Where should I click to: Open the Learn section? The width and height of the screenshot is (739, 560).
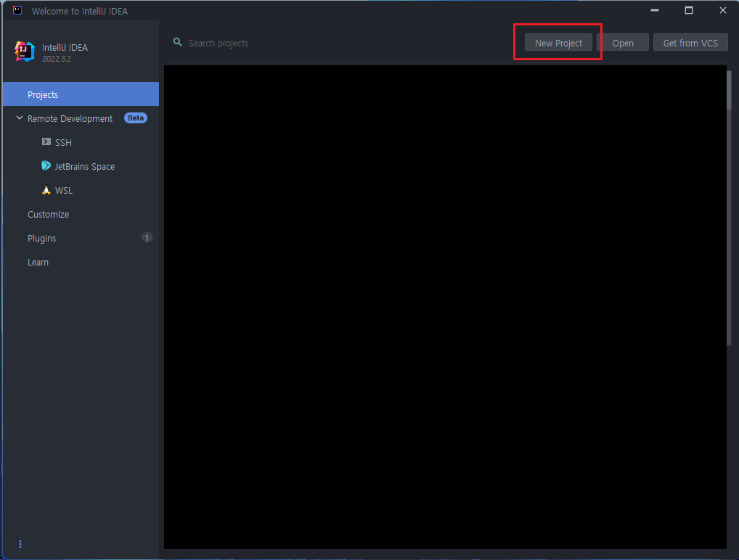pos(38,263)
